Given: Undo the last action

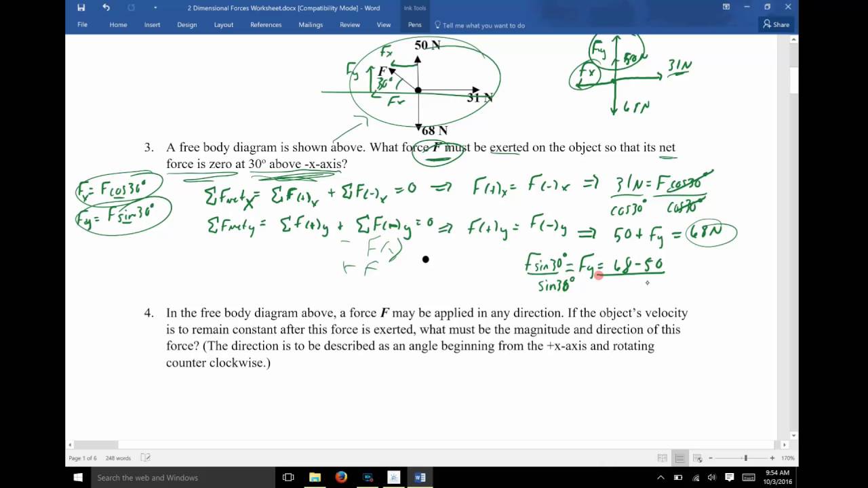Looking at the screenshot, I should tap(106, 7).
